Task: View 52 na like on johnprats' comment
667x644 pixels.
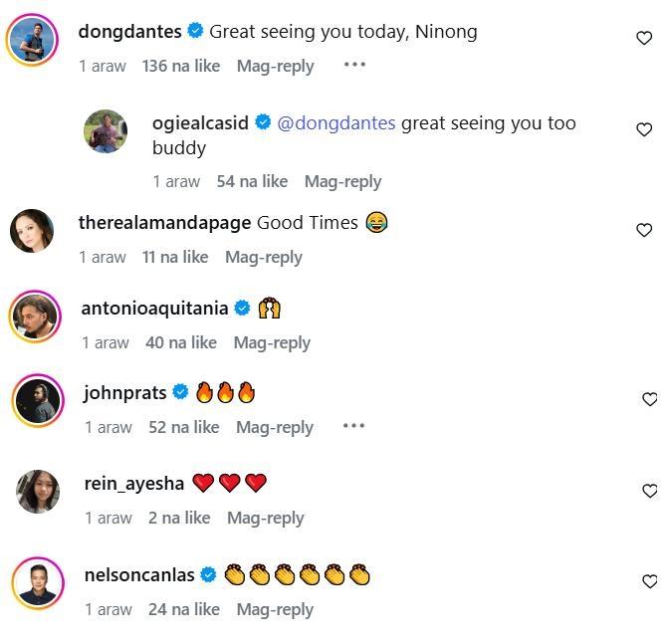Action: coord(183,427)
